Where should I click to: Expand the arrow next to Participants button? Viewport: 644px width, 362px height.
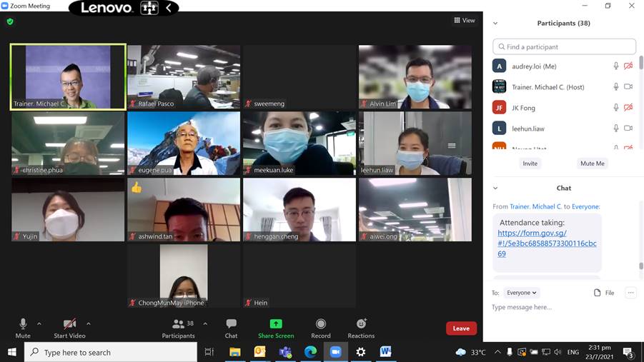(x=205, y=324)
